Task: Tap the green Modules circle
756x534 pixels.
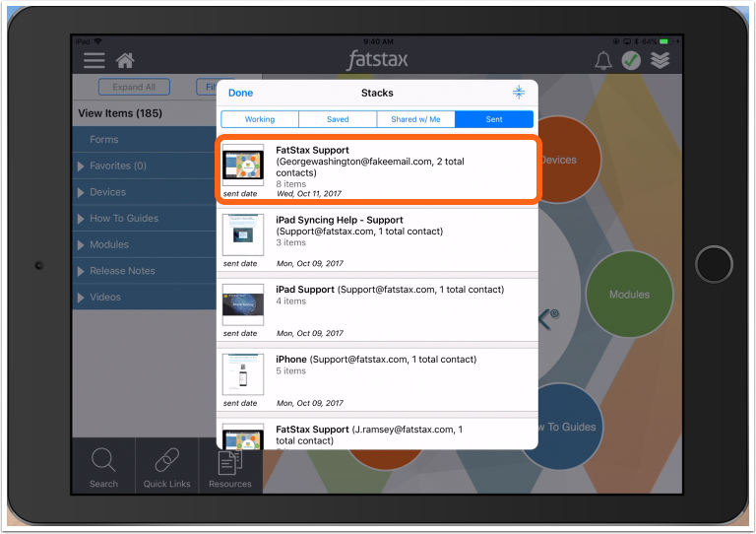Action: [x=629, y=295]
